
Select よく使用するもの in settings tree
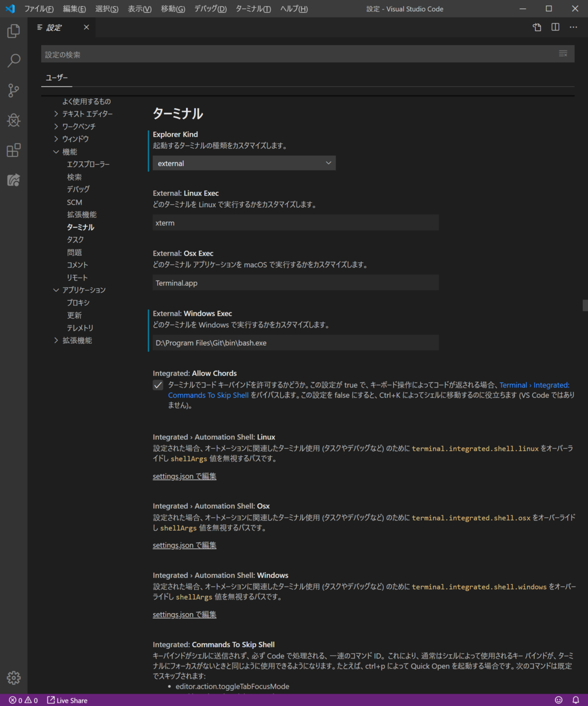click(87, 102)
